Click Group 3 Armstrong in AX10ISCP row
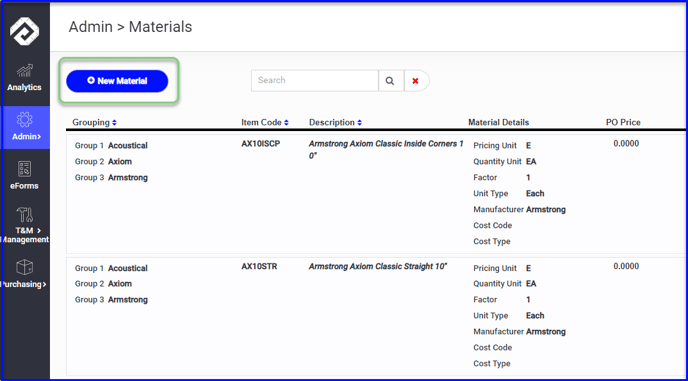Image resolution: width=688 pixels, height=381 pixels. (x=111, y=177)
